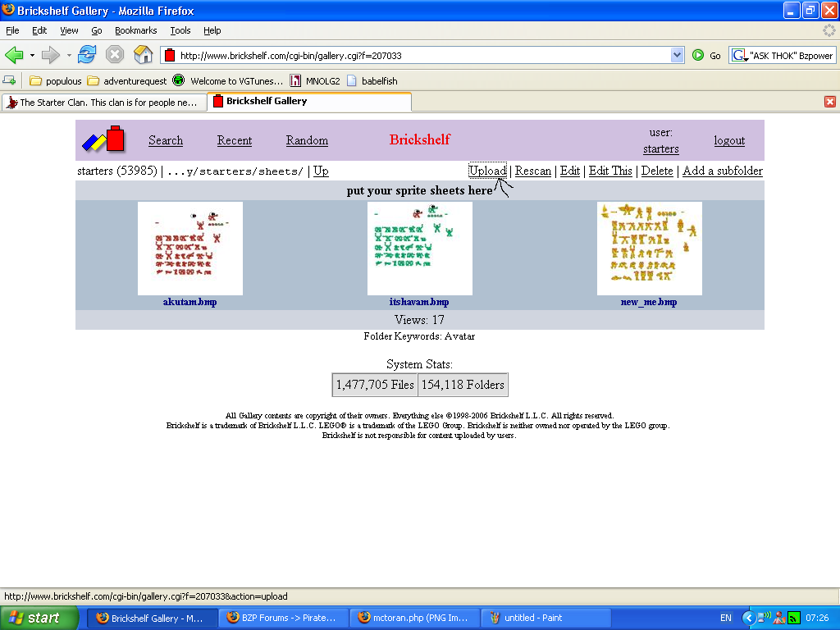The image size is (840, 630).
Task: Click the Rescan link
Action: [533, 171]
